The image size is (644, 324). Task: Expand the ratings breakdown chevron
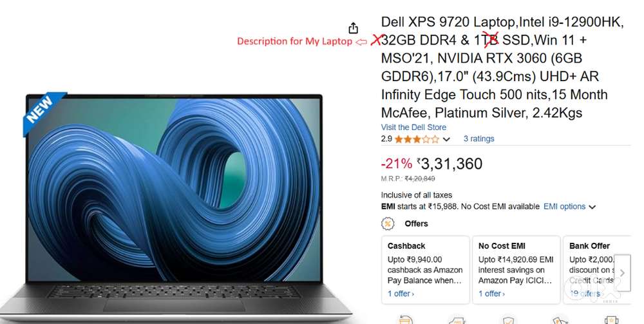pos(446,140)
